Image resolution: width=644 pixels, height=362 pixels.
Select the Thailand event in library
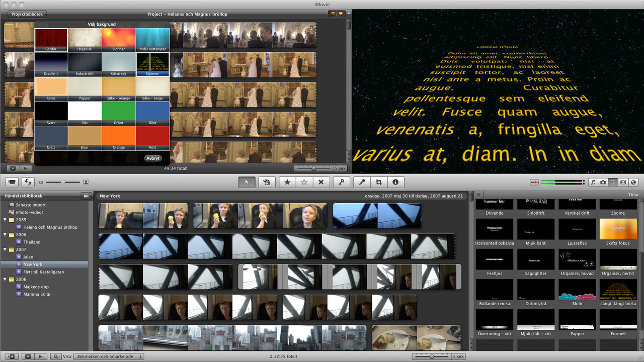pos(32,242)
